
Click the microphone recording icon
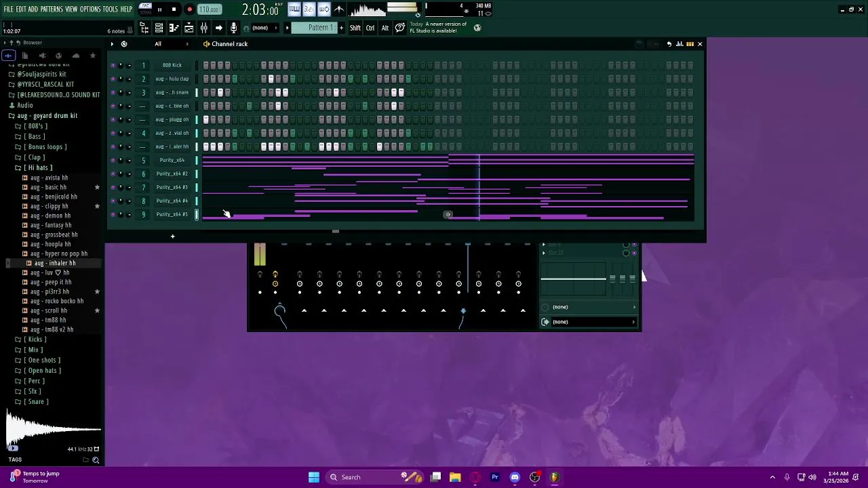coord(233,28)
